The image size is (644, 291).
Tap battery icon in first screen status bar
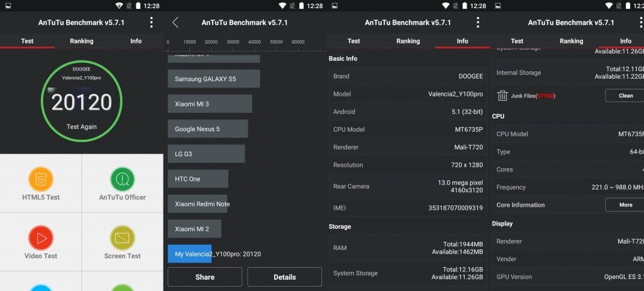coord(138,5)
